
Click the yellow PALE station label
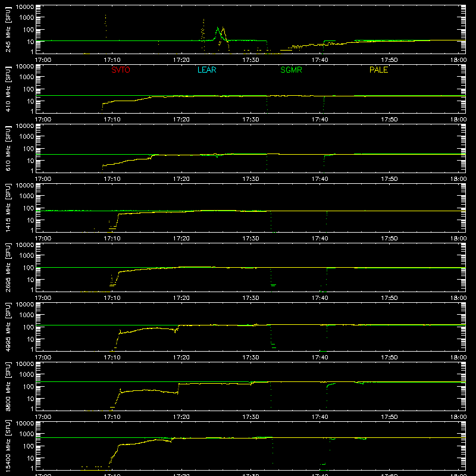pyautogui.click(x=378, y=70)
